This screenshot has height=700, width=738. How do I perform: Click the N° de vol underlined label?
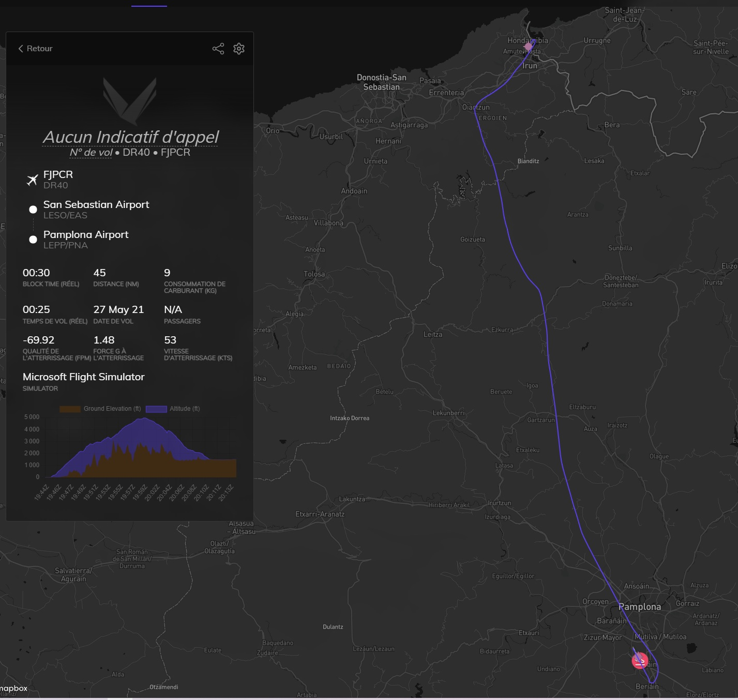point(91,152)
